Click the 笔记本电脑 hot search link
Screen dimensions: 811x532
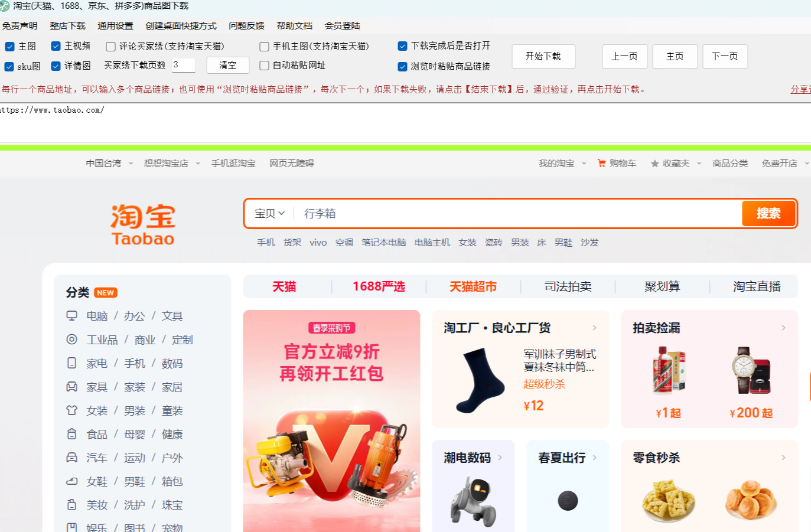pos(384,243)
